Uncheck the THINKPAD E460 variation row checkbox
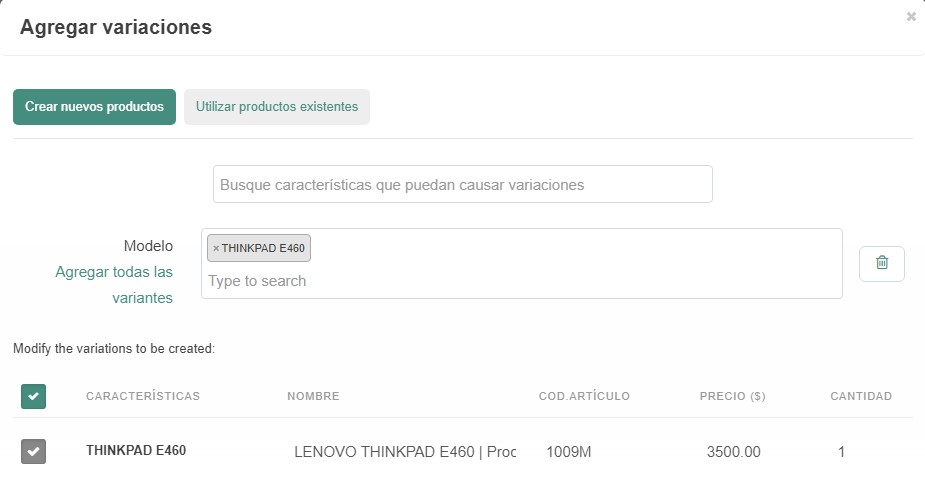Image resolution: width=925 pixels, height=478 pixels. 33,452
